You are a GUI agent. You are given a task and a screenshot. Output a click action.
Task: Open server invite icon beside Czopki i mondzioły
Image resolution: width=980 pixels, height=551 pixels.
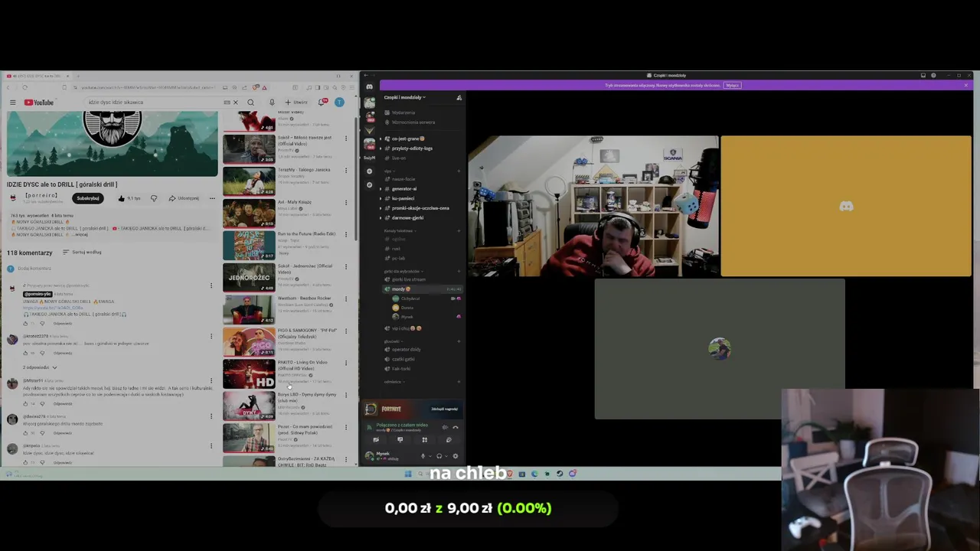tap(459, 97)
